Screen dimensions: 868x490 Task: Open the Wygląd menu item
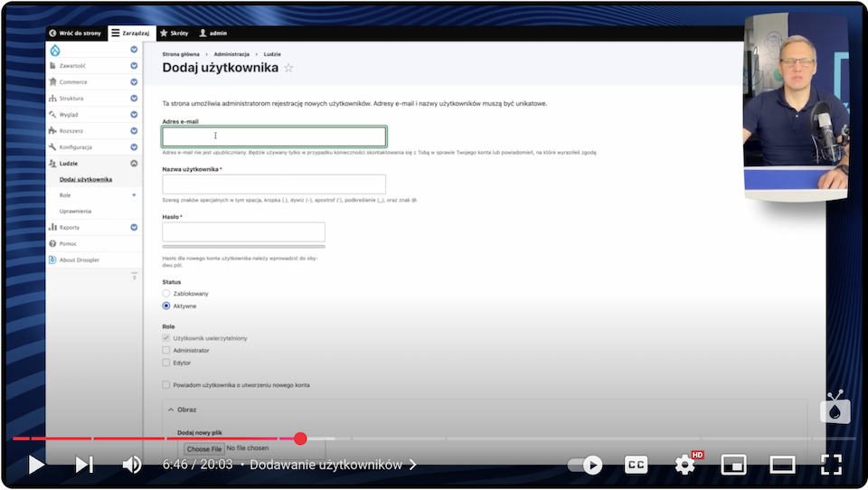(x=69, y=115)
